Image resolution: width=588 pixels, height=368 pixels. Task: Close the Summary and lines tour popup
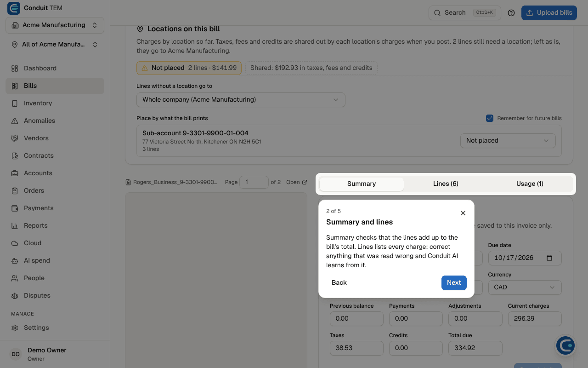click(463, 213)
